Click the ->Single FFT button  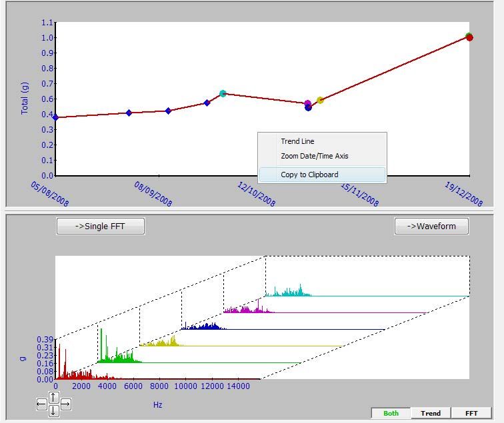(x=100, y=226)
